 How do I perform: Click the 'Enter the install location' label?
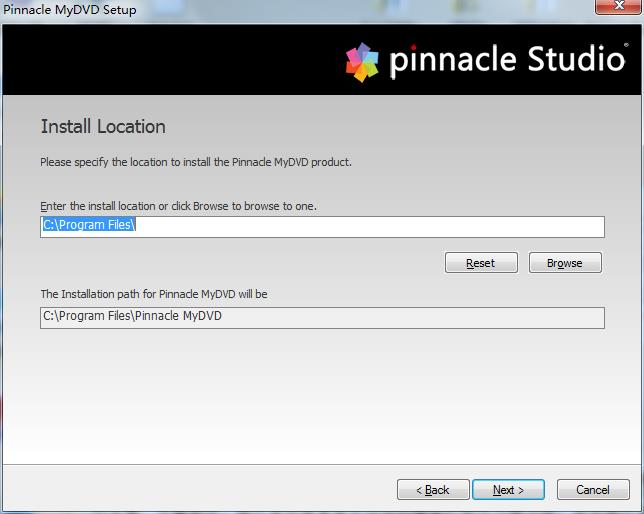click(x=178, y=206)
